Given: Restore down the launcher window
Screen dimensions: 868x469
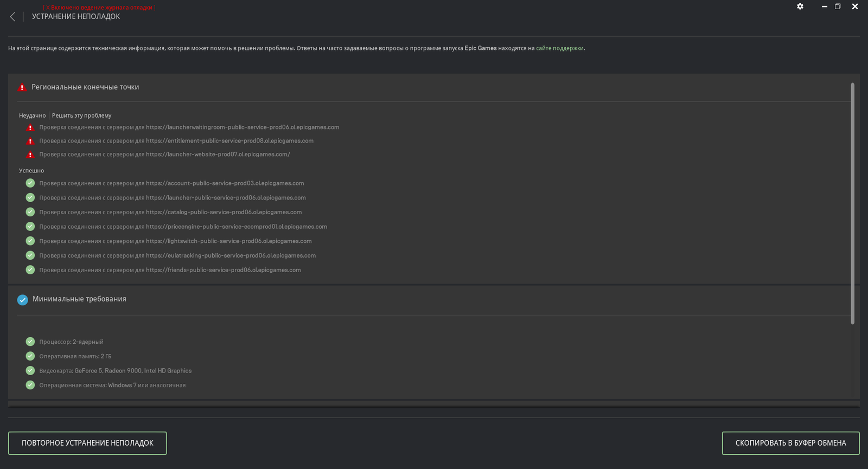Looking at the screenshot, I should click(838, 7).
